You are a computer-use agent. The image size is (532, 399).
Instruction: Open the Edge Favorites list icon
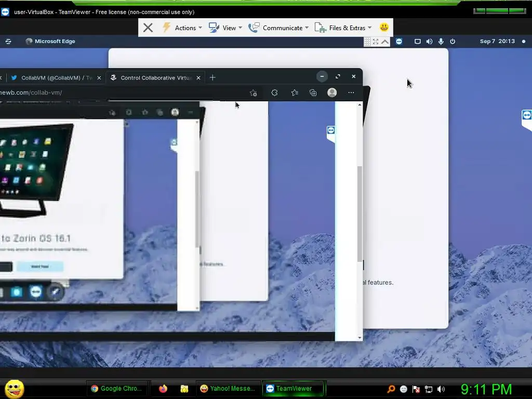point(295,92)
